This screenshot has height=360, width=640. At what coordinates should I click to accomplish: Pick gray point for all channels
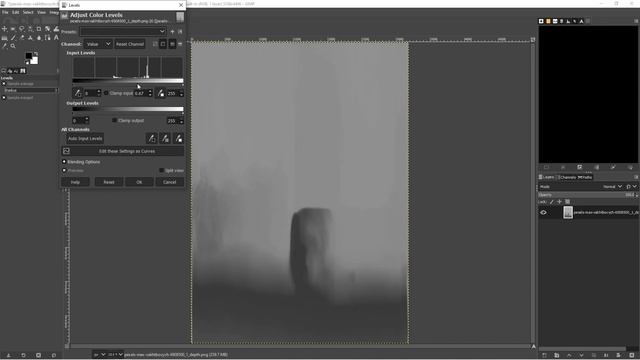point(165,139)
